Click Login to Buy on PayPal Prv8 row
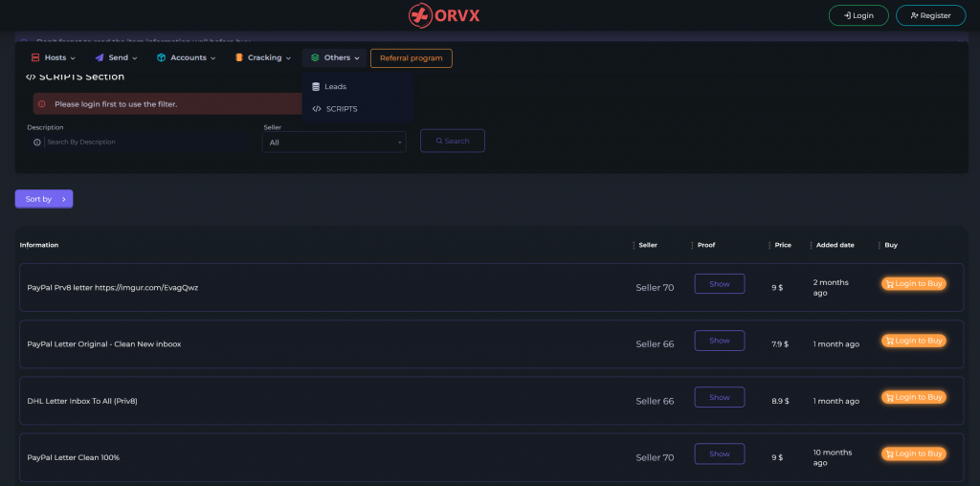The width and height of the screenshot is (980, 486). pyautogui.click(x=914, y=283)
